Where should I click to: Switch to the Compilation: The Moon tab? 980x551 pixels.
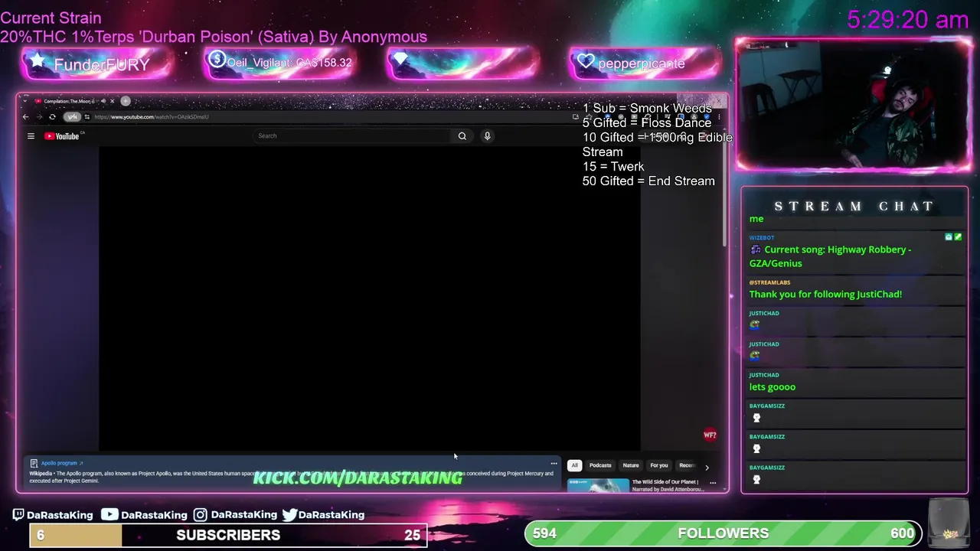tap(69, 101)
